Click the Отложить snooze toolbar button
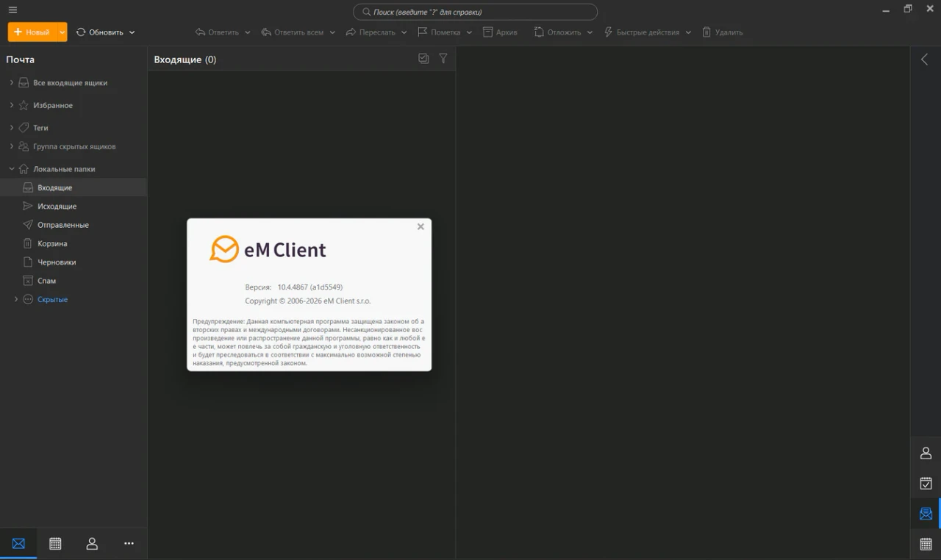The image size is (941, 560). point(557,32)
